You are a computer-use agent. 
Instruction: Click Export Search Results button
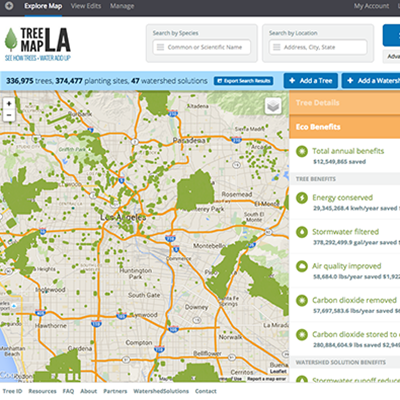click(x=244, y=81)
